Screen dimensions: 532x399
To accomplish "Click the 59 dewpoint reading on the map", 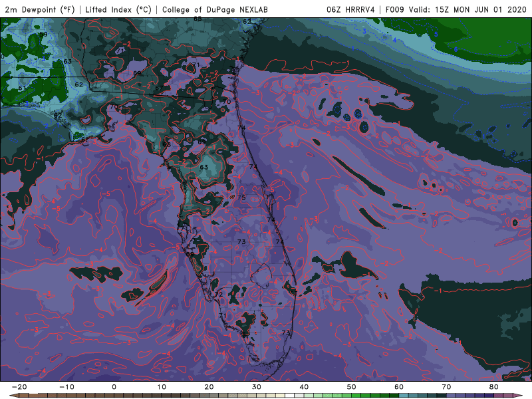I will tap(43, 35).
